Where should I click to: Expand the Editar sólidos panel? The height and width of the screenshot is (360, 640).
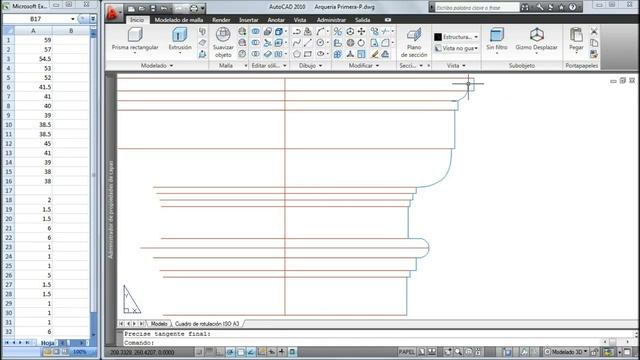pos(269,65)
